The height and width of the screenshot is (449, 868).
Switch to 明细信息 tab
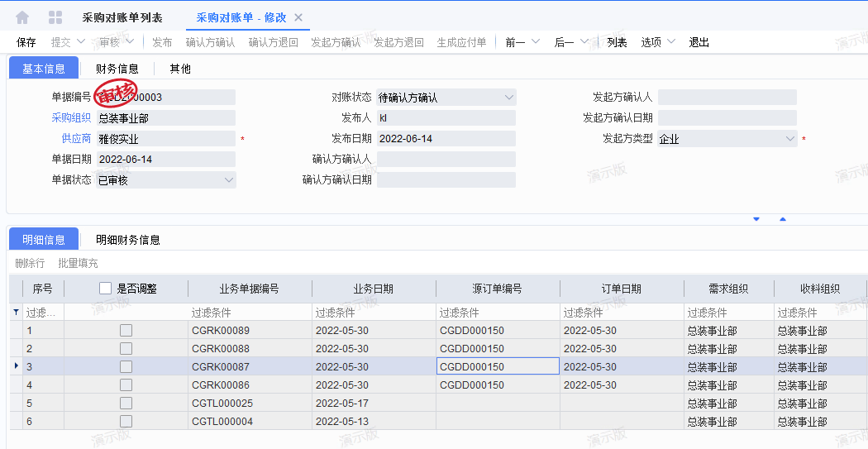44,240
